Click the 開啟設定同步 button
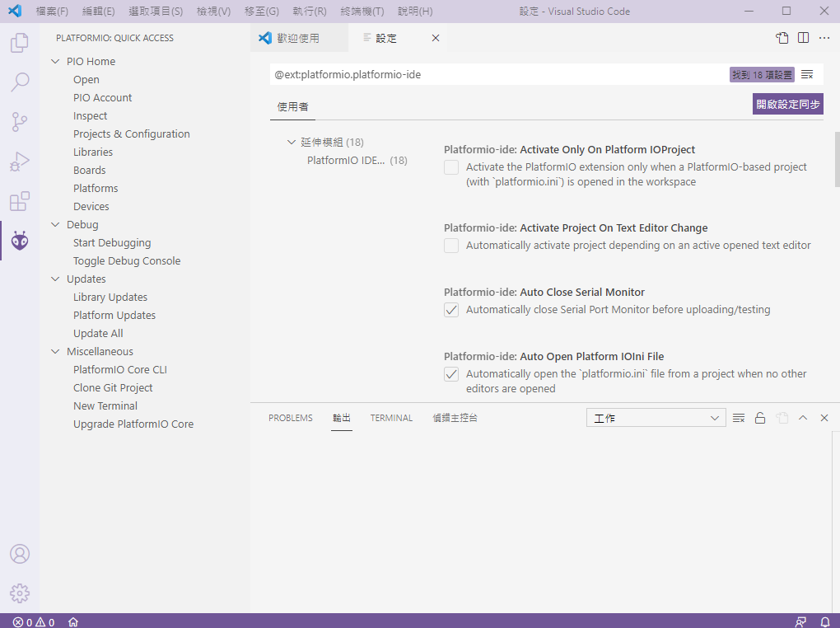Screen dimensions: 840x628 tap(787, 104)
